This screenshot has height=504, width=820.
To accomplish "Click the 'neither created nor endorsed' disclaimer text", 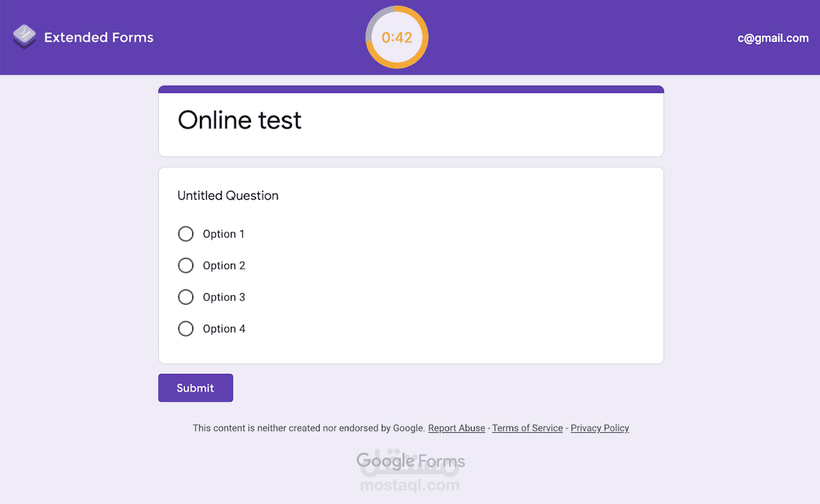I will point(309,428).
